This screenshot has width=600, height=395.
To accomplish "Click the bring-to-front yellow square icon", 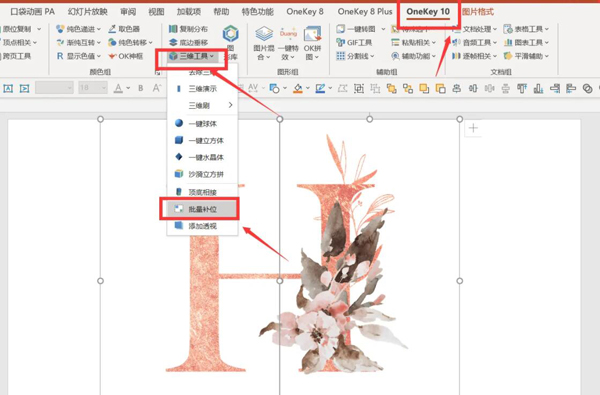I will tap(424, 89).
